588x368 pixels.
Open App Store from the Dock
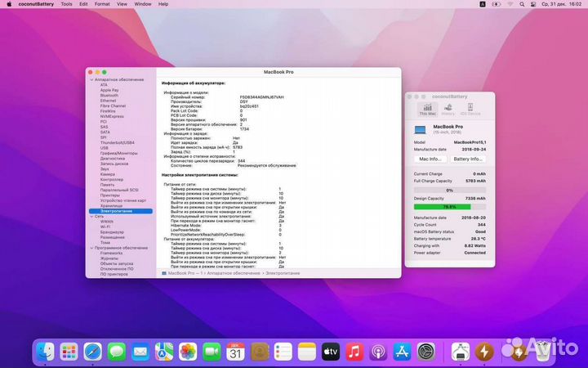click(402, 352)
